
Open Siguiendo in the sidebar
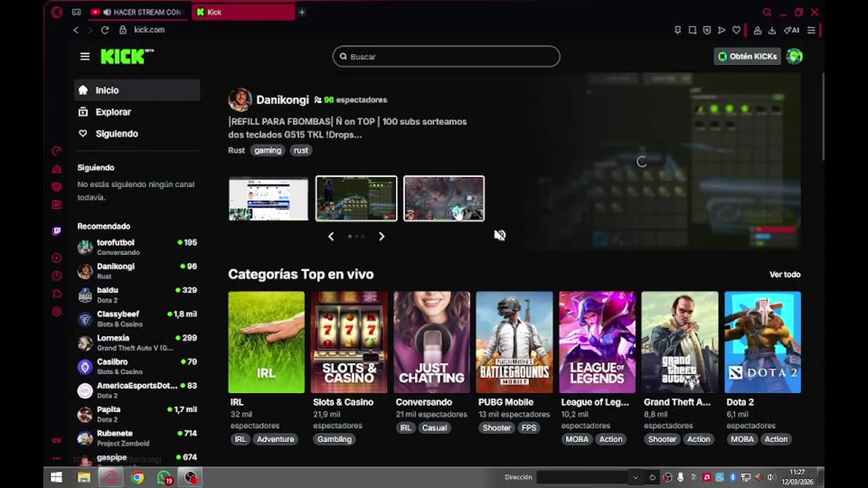tap(137, 134)
